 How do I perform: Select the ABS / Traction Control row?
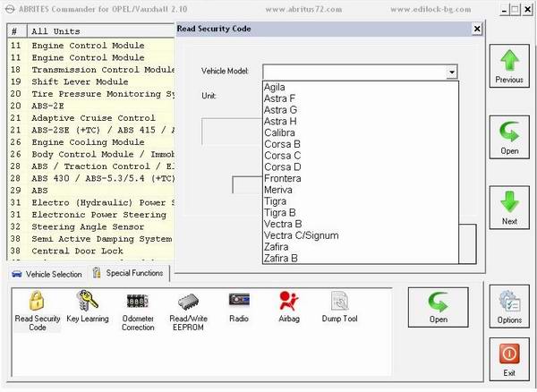[x=91, y=166]
